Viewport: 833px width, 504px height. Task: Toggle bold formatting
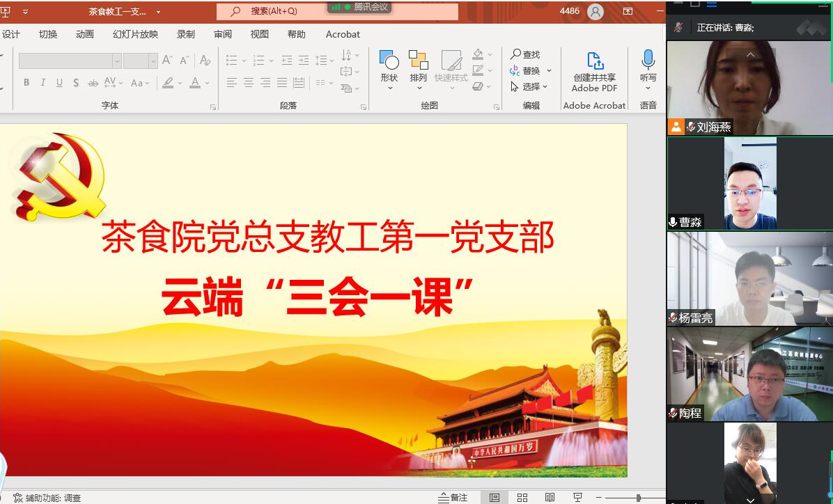click(x=26, y=83)
